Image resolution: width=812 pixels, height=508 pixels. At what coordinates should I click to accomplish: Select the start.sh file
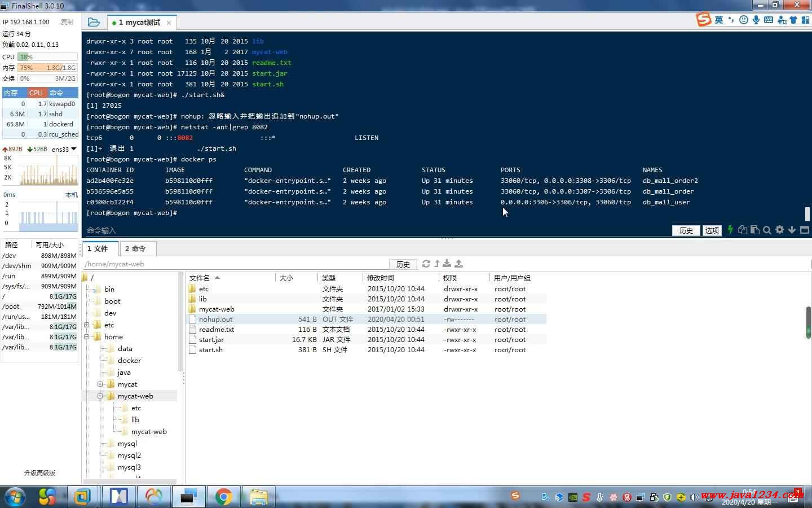[211, 350]
